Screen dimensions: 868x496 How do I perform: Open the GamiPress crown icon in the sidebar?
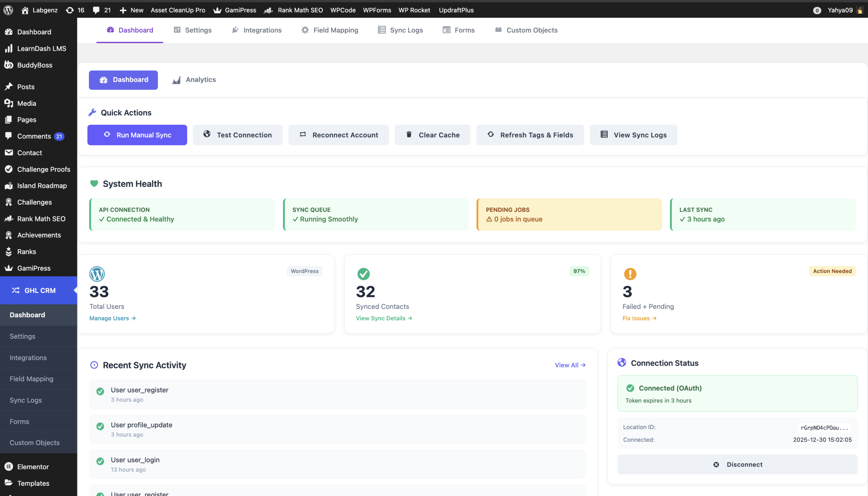click(x=8, y=268)
